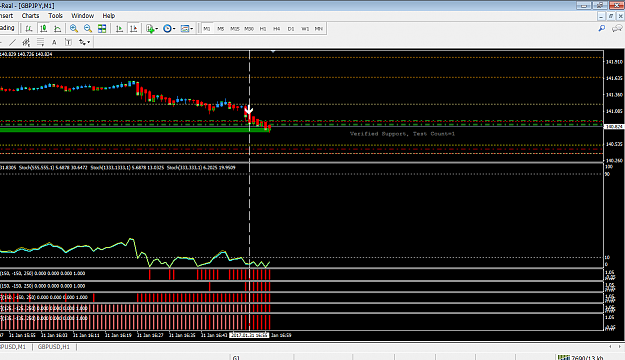Switch to the GBPUSD,M1 chart tab
This screenshot has height=360, width=625.
coord(13,347)
